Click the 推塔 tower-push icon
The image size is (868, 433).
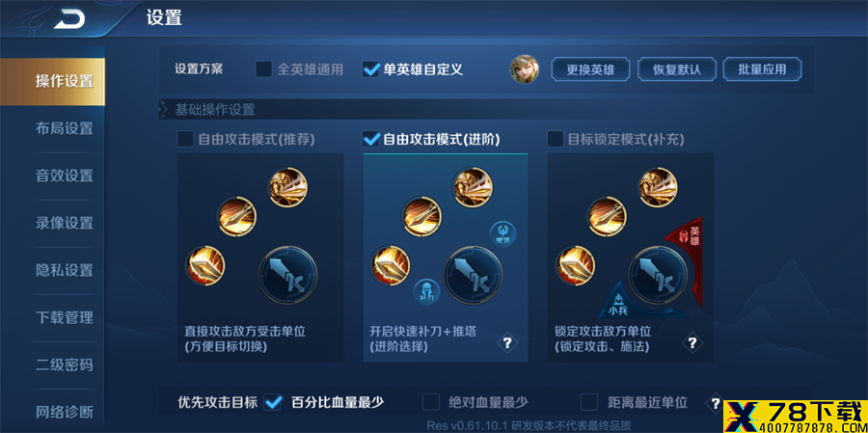(x=502, y=233)
